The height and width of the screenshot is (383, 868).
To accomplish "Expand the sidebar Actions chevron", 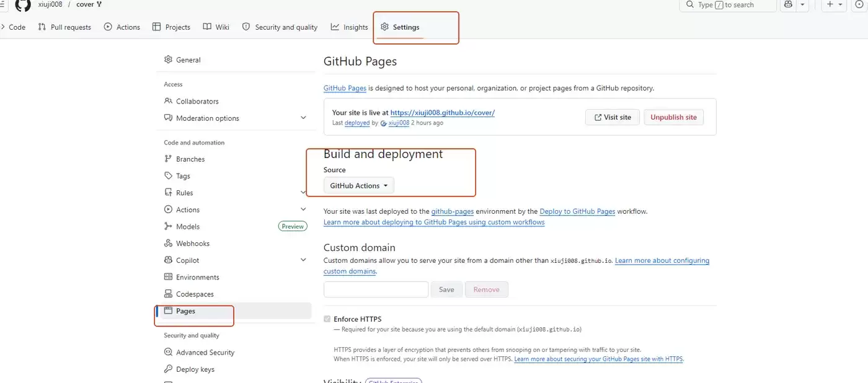I will pos(303,209).
